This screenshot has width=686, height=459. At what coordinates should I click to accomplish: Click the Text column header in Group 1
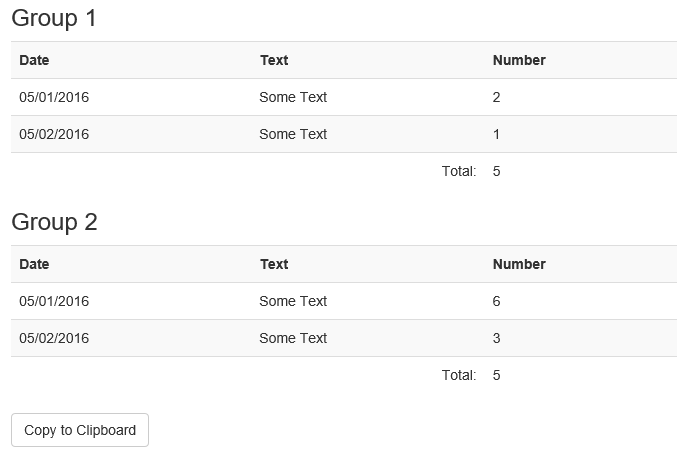pos(274,60)
